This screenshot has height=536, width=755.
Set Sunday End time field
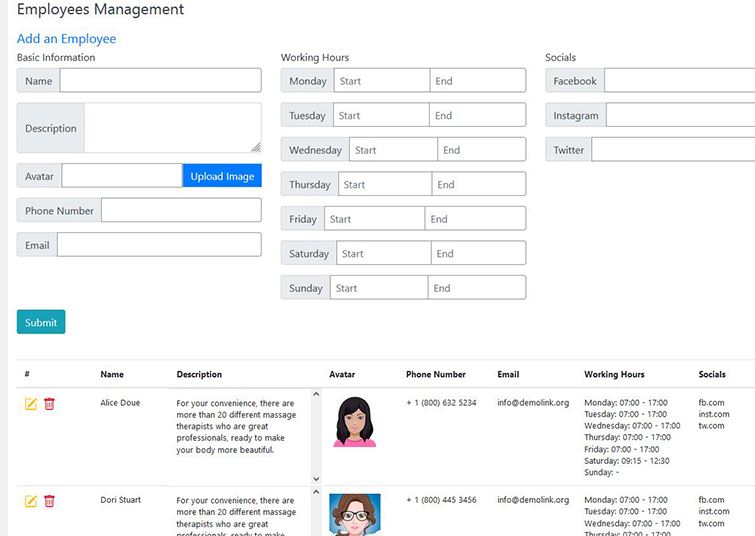click(477, 288)
